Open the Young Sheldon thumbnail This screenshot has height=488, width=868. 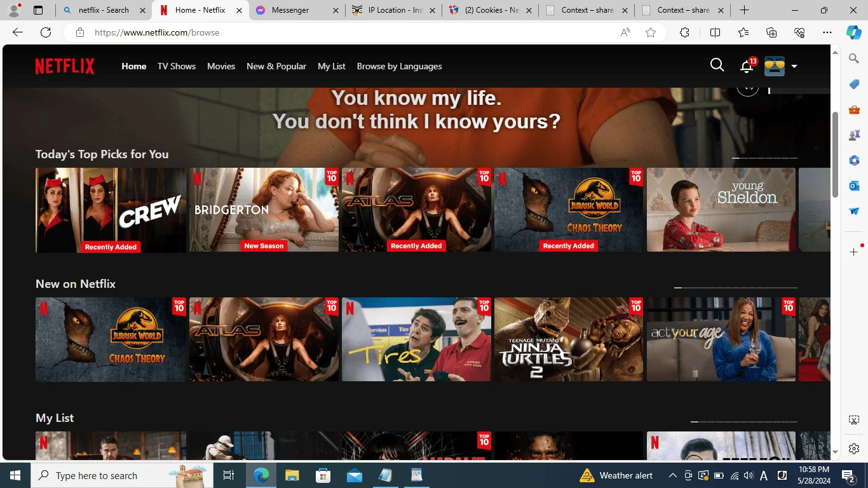coord(721,210)
